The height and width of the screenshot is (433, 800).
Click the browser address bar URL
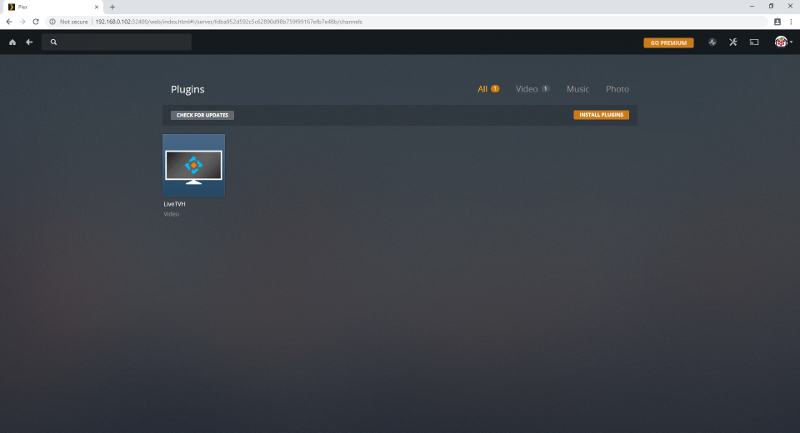(x=229, y=22)
